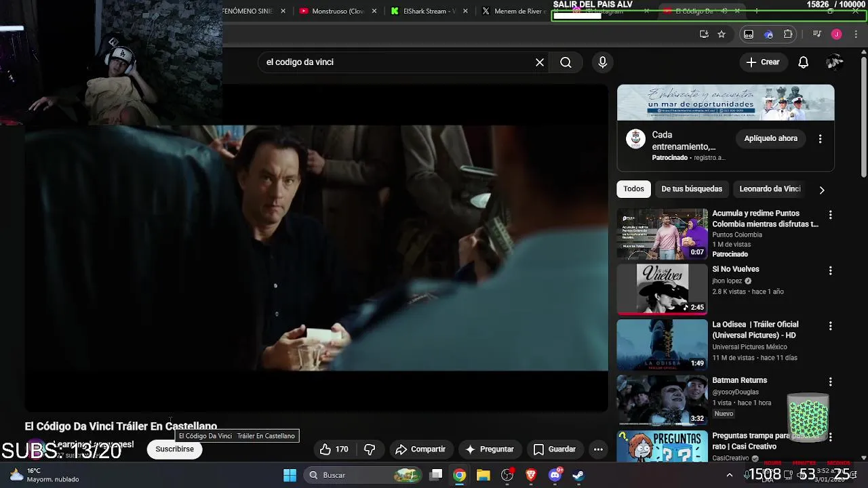Screen dimensions: 868x488
Task: Open Chrome media controls icon
Action: point(816,34)
